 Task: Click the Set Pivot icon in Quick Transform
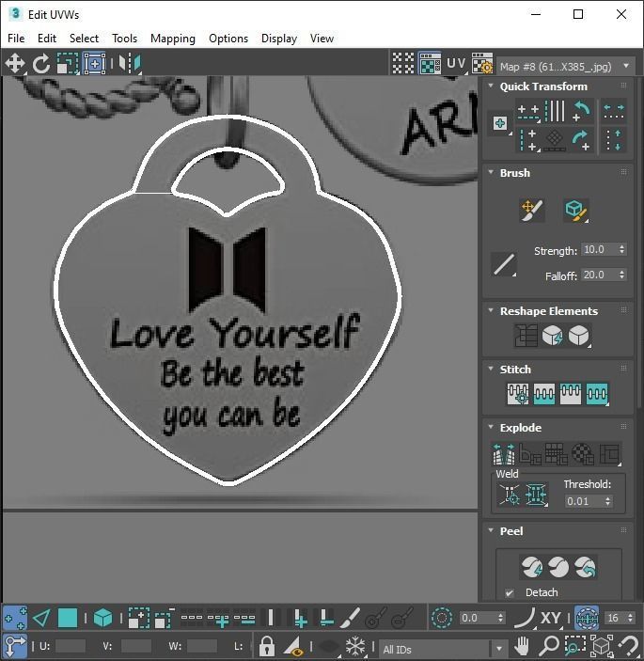pyautogui.click(x=500, y=123)
